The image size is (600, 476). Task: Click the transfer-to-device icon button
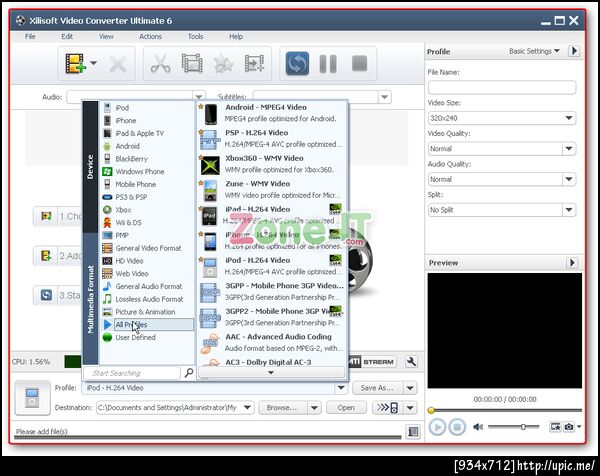[x=388, y=408]
